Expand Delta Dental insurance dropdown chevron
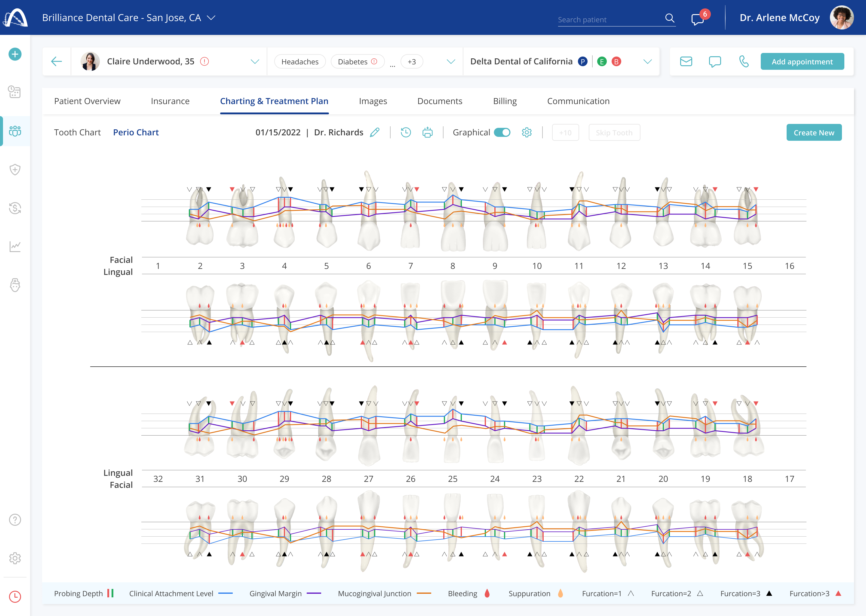Image resolution: width=866 pixels, height=616 pixels. click(648, 61)
